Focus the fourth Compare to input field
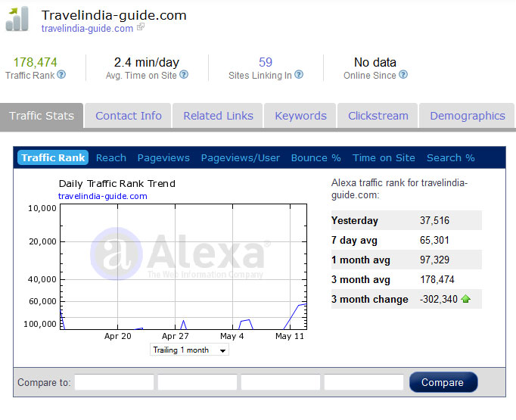 click(364, 382)
